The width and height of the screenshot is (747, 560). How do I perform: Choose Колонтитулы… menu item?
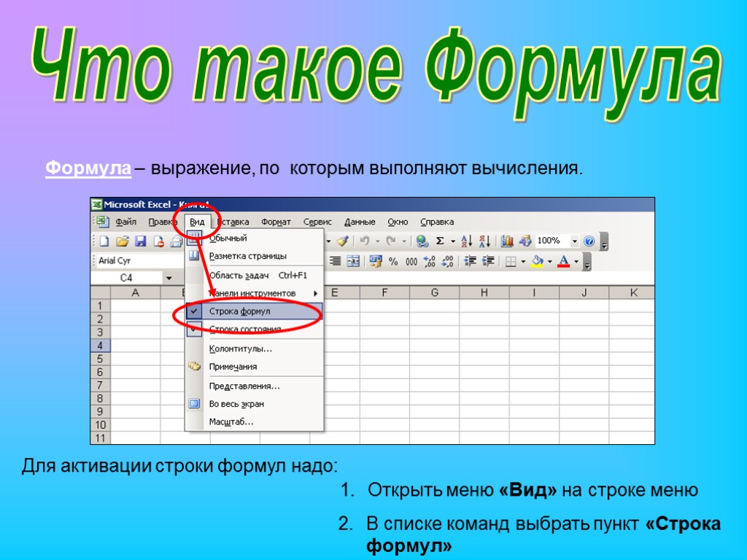(253, 349)
